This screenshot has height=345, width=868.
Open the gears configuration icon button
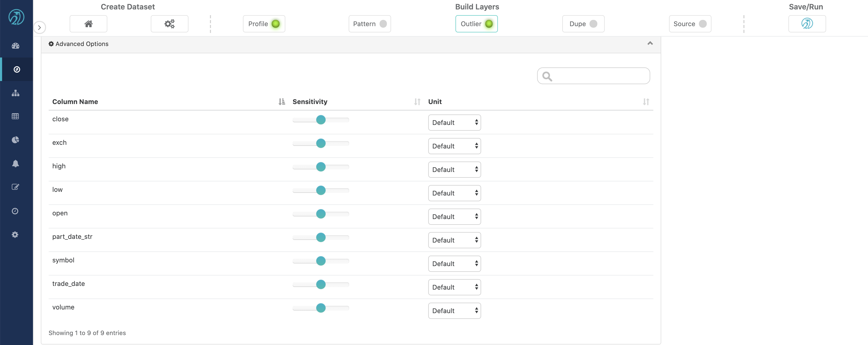point(169,24)
